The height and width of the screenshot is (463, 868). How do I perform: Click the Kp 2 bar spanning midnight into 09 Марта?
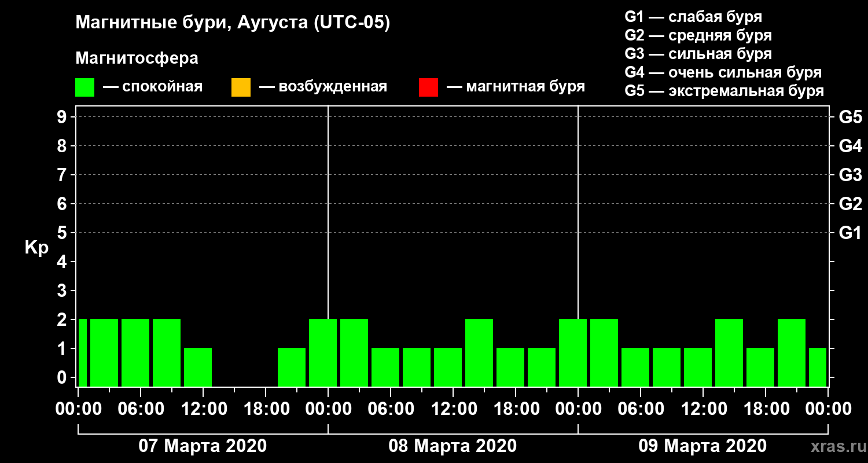pos(573,352)
